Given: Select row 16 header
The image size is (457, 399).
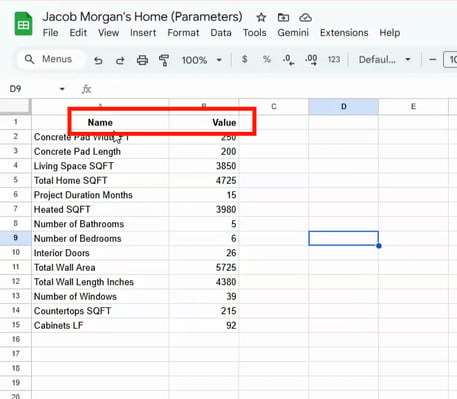Looking at the screenshot, I should click(x=16, y=339).
